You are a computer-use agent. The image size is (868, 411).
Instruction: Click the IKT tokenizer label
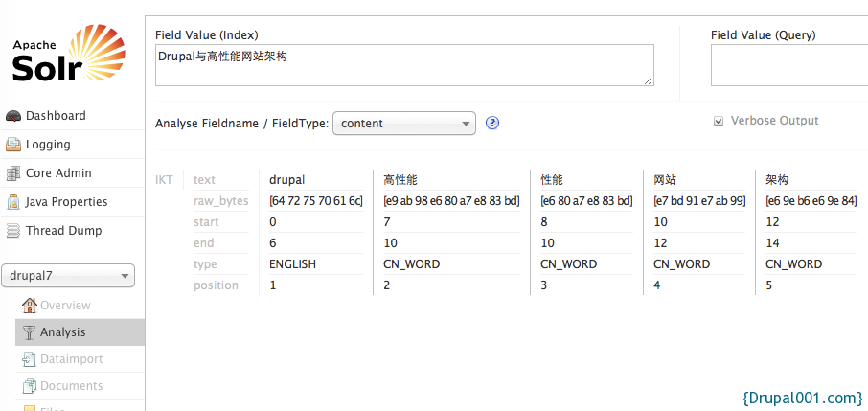(x=165, y=180)
